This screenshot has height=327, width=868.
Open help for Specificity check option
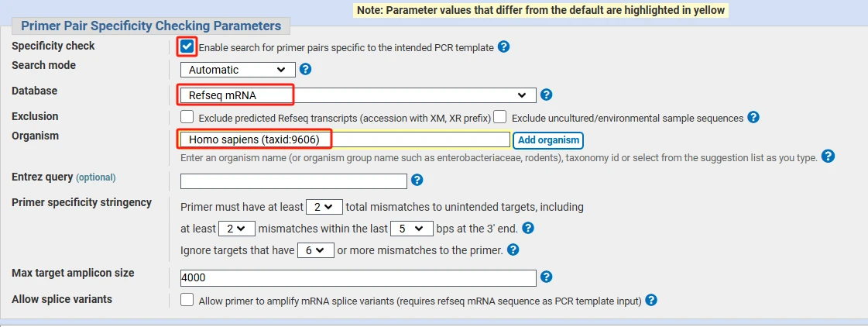pos(503,46)
